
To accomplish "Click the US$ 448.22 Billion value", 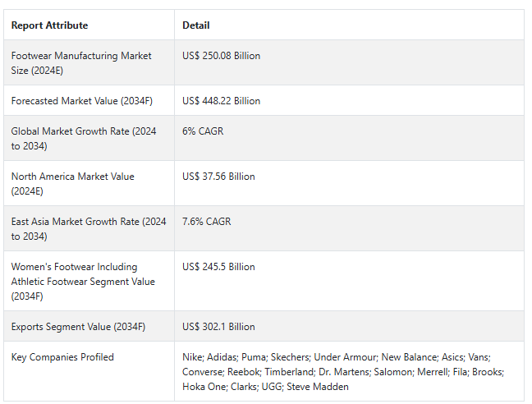I will 221,101.
